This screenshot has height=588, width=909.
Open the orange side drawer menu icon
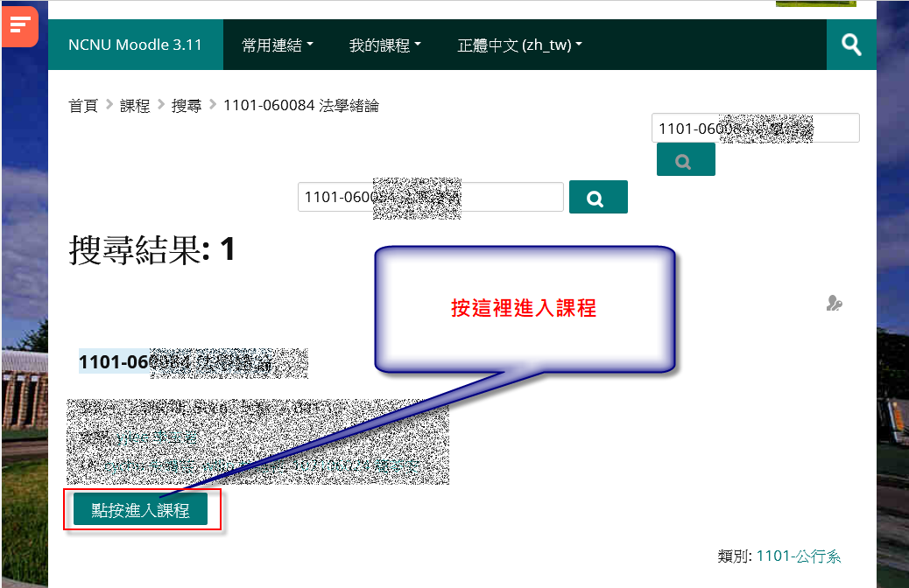tap(20, 26)
